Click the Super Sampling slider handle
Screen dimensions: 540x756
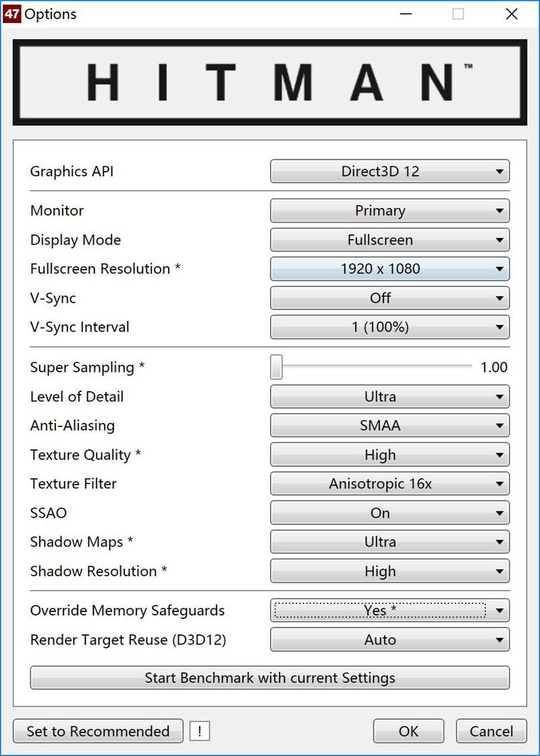click(277, 367)
